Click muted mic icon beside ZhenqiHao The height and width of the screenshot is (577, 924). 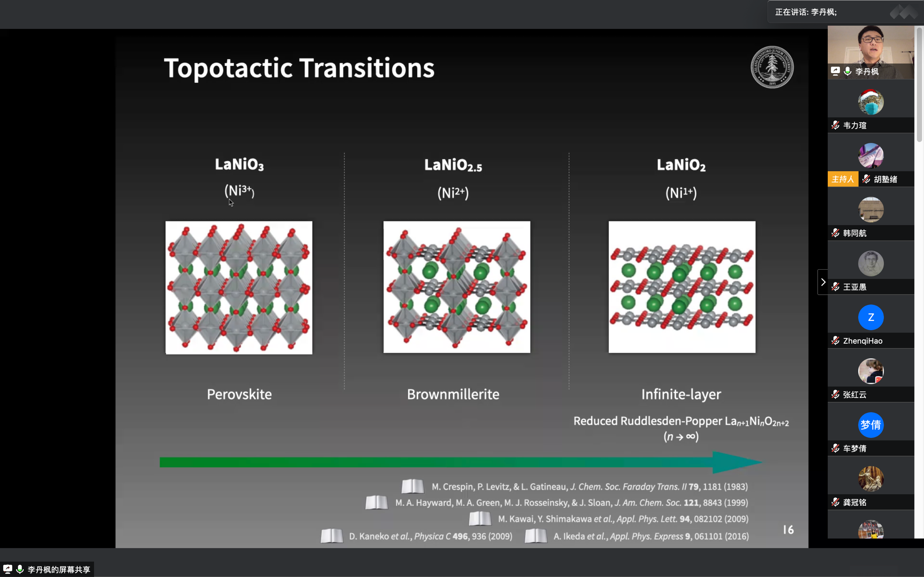tap(835, 340)
